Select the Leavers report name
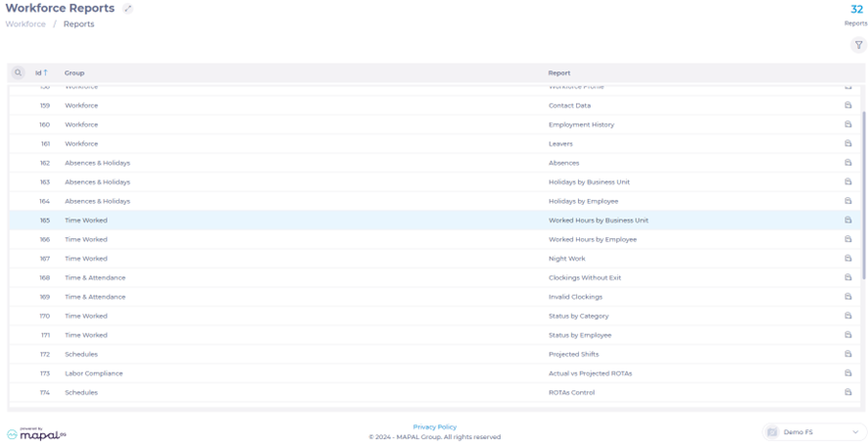 560,143
